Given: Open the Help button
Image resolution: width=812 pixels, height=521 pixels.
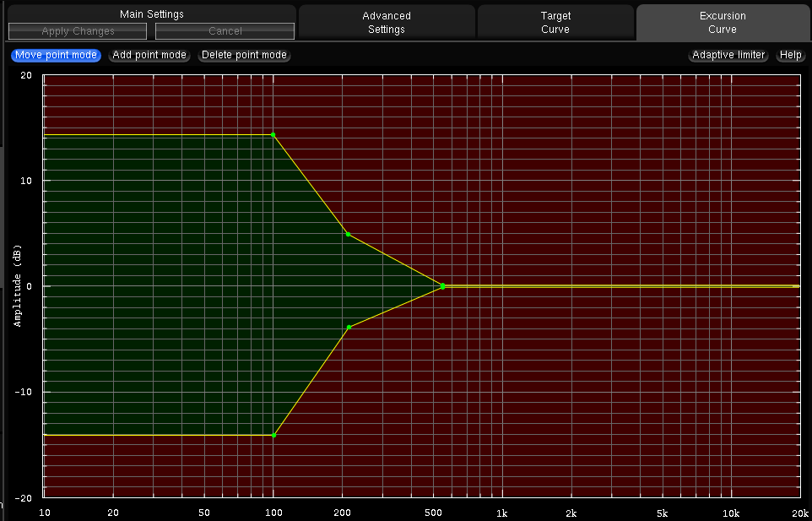Looking at the screenshot, I should [x=790, y=55].
